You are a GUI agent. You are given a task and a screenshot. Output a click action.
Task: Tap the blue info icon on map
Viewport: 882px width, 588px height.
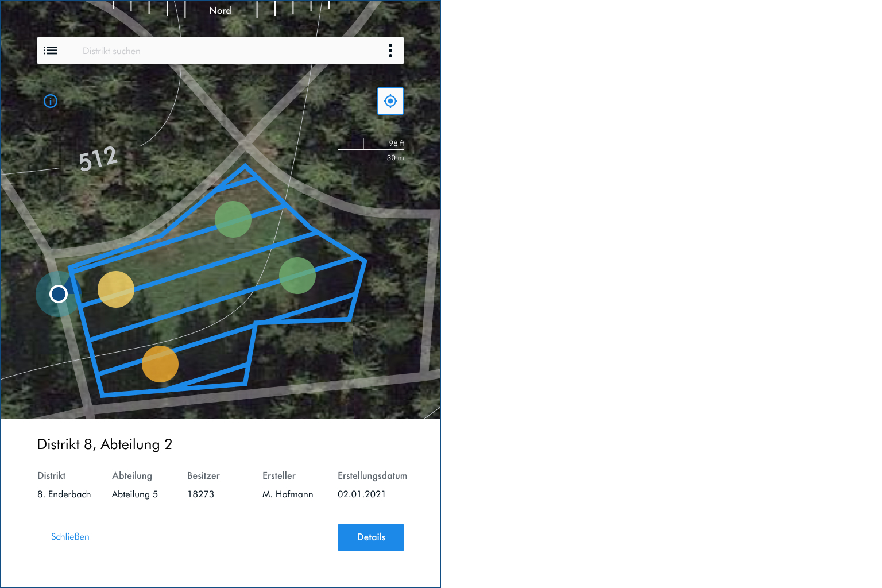pyautogui.click(x=51, y=101)
